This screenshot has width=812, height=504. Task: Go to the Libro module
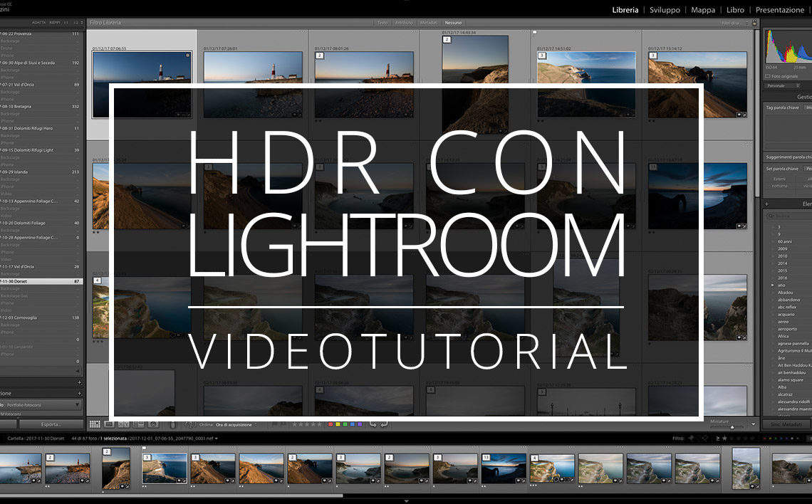[x=735, y=10]
